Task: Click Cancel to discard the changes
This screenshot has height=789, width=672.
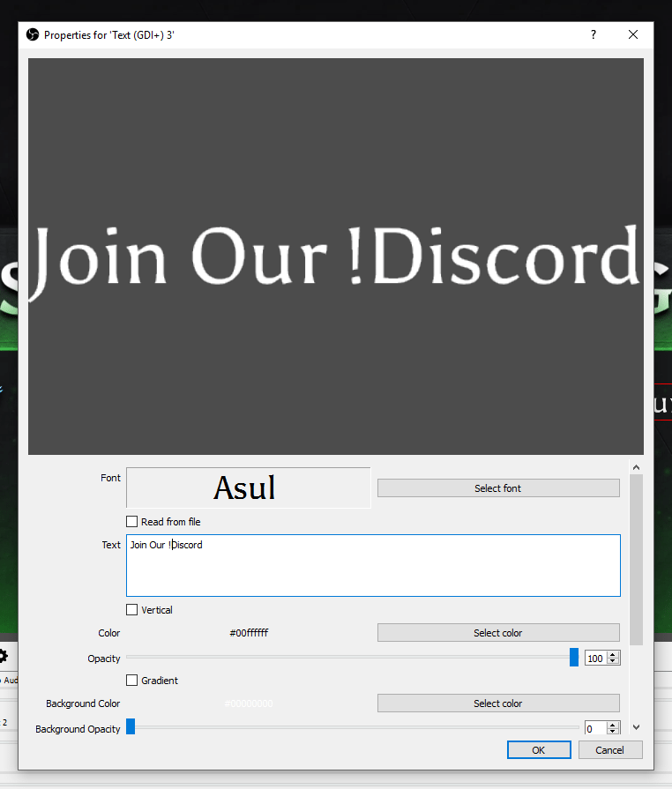Action: 609,750
